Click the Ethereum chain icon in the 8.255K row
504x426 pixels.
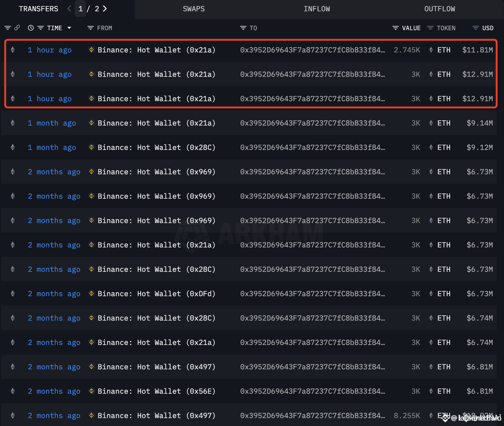[x=13, y=415]
